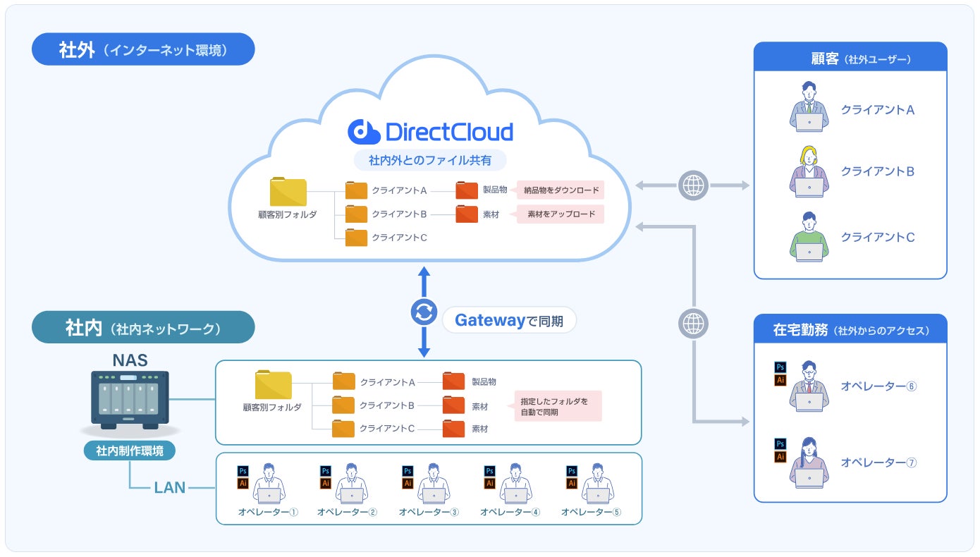Open the クライアントC folder icon in the cloud

tap(356, 238)
